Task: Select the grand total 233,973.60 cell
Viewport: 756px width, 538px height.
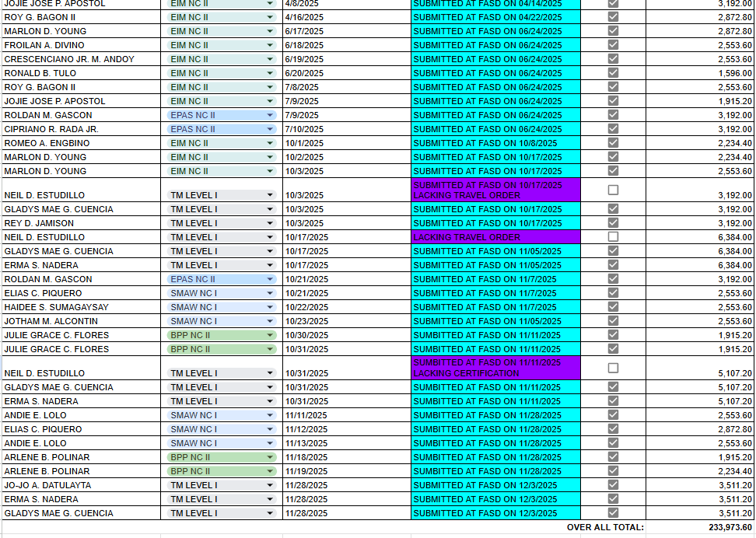Action: point(701,527)
